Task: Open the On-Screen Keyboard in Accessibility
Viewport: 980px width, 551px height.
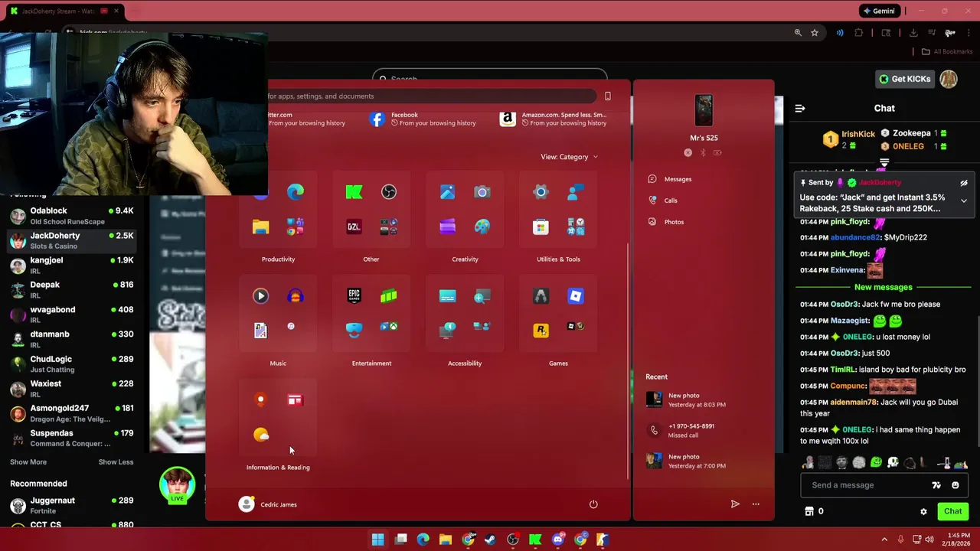Action: [x=448, y=296]
